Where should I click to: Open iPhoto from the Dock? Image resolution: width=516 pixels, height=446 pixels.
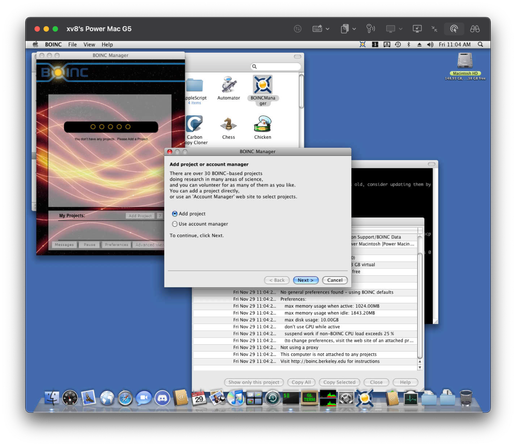(217, 398)
